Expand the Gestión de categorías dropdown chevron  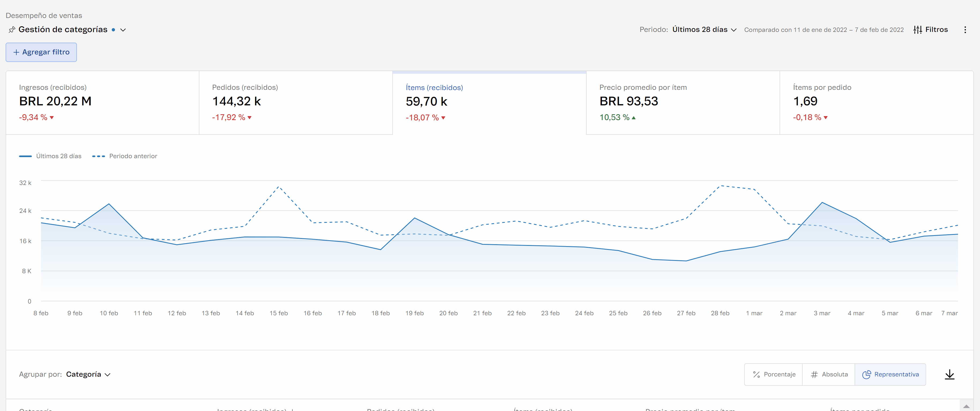(123, 30)
